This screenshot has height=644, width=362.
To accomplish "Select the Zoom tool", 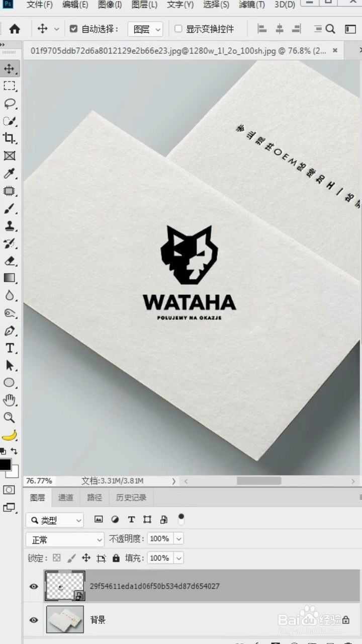I will tap(10, 418).
